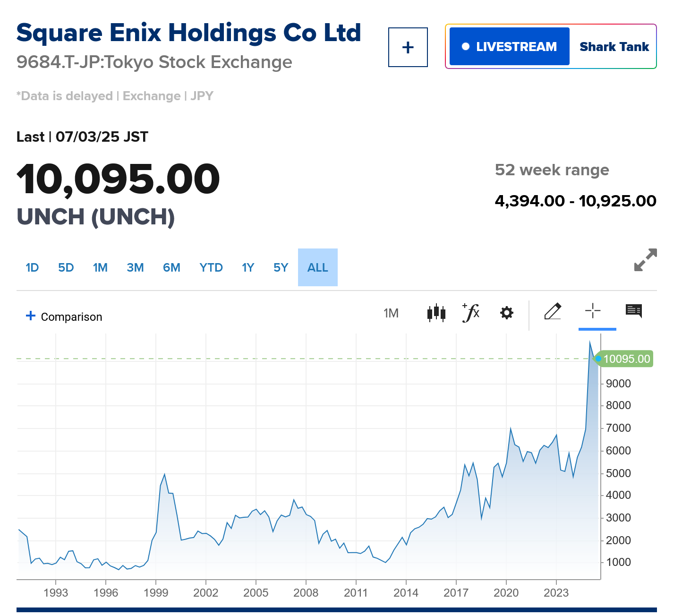Open chart settings gear

507,313
